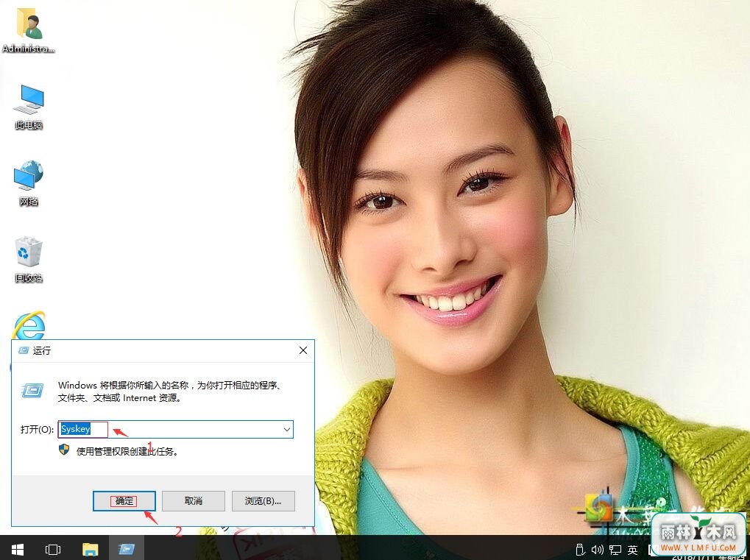
Task: Open the Windows Start menu
Action: click(x=18, y=549)
